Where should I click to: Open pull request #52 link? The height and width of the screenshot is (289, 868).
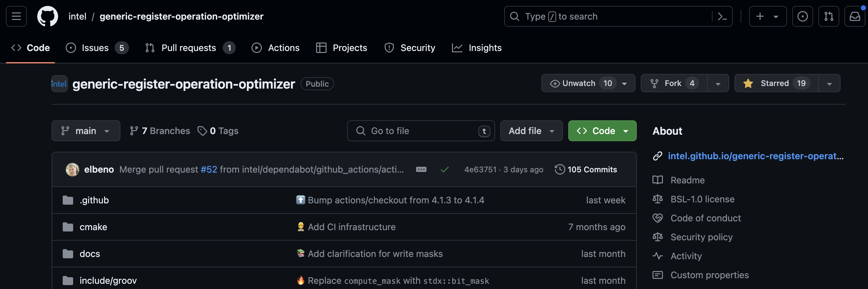[209, 170]
